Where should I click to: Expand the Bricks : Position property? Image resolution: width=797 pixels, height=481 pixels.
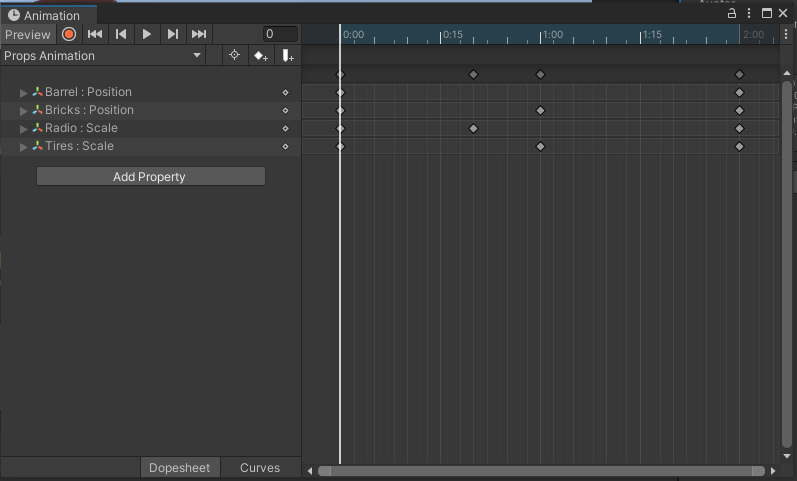[x=23, y=111]
